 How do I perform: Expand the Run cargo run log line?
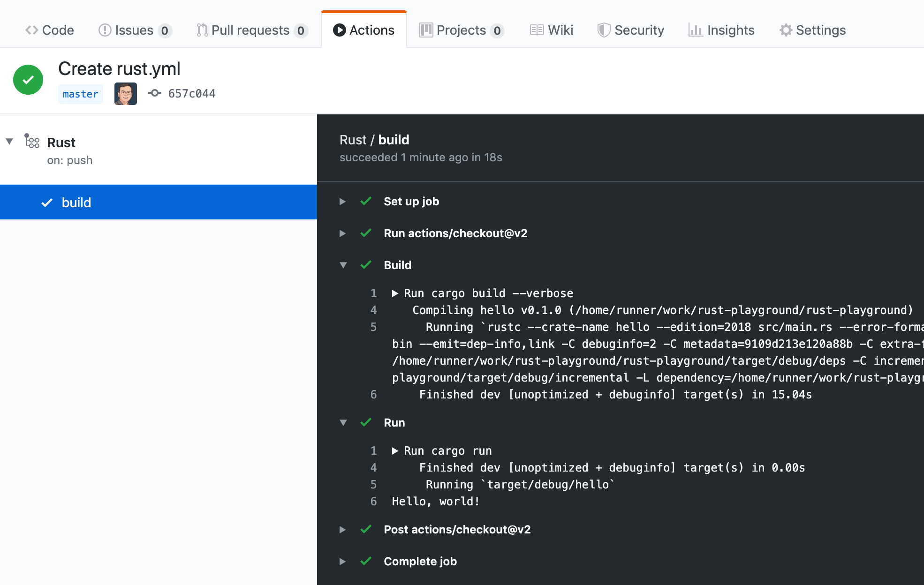(395, 451)
